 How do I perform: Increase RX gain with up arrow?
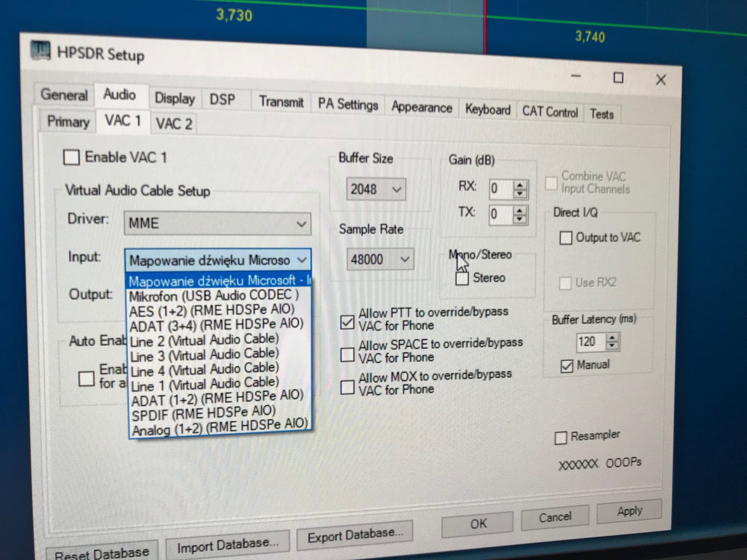(x=520, y=186)
